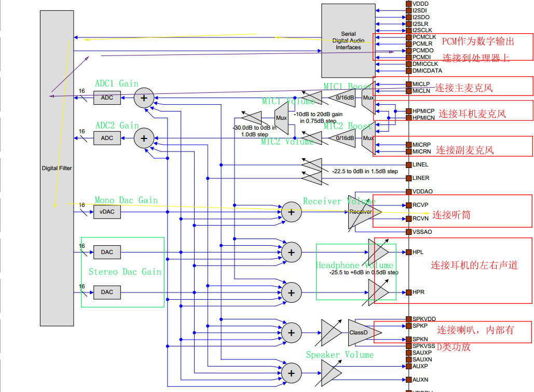
Task: Click the vDAC block
Action: click(x=106, y=212)
